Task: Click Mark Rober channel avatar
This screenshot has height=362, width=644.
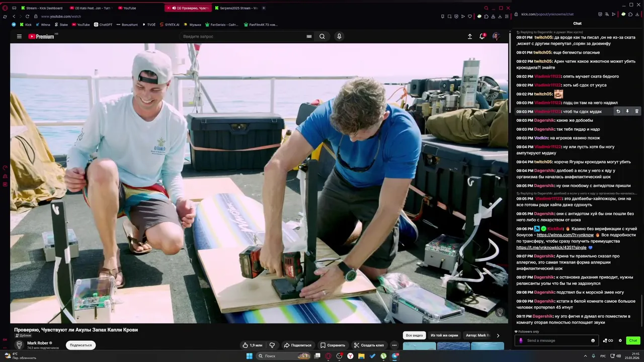Action: tap(19, 345)
